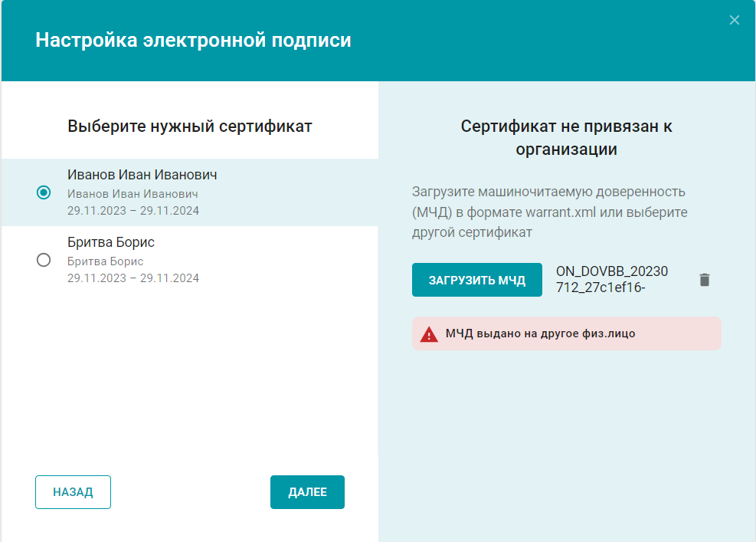Click the heading Выберите нужный сертификат
The height and width of the screenshot is (542, 756).
(190, 126)
